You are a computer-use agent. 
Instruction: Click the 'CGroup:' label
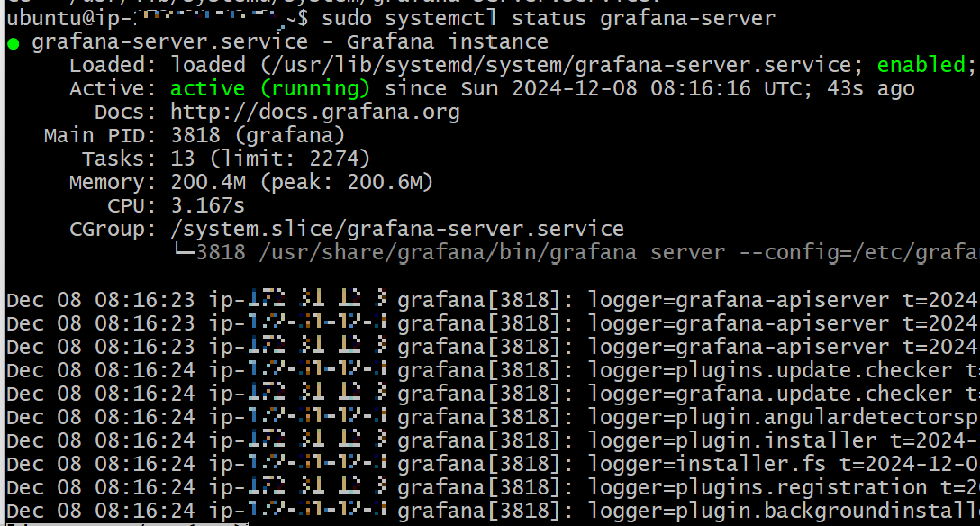pyautogui.click(x=113, y=229)
